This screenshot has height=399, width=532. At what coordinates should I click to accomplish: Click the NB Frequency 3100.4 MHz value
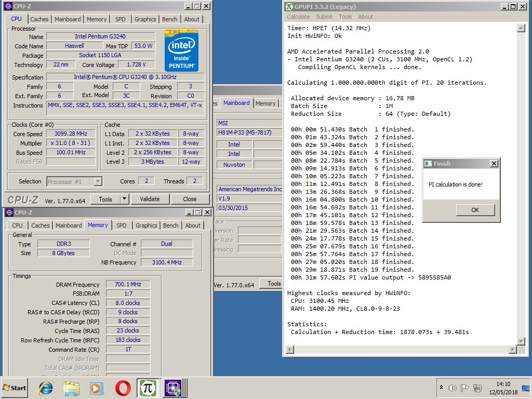(167, 262)
